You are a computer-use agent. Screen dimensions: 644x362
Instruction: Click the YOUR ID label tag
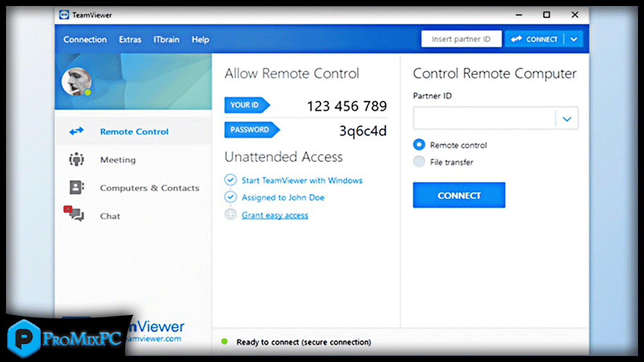tap(247, 105)
